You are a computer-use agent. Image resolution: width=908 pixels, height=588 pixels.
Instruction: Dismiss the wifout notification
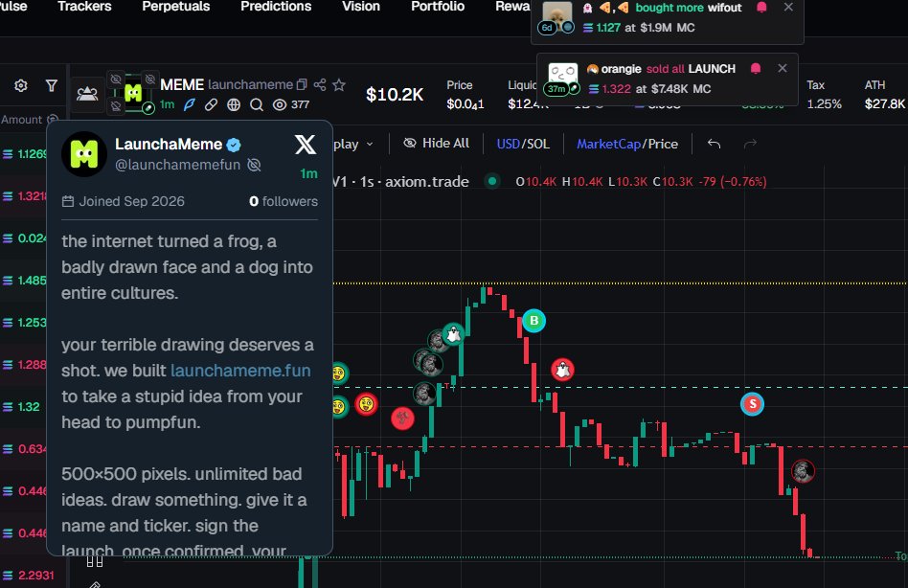(788, 7)
